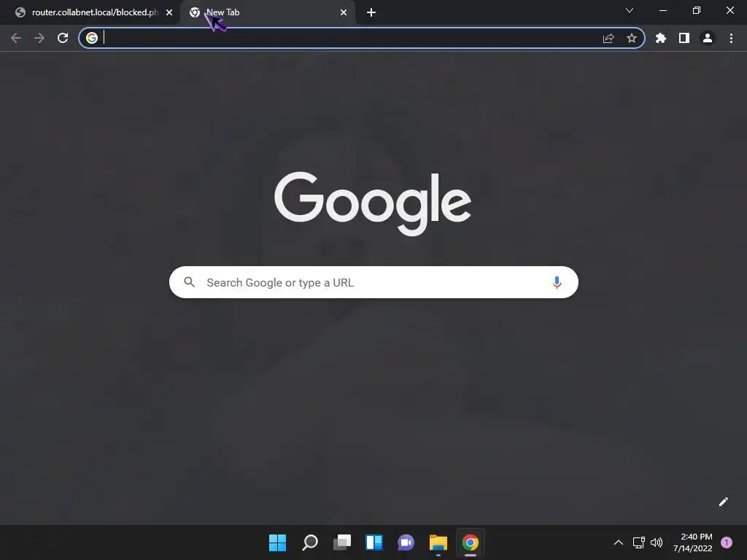Open a new tab with plus button

[371, 12]
